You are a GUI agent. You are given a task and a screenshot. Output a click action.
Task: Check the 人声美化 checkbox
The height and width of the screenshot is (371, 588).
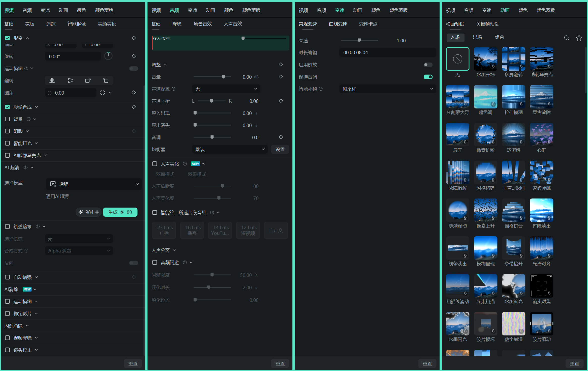pyautogui.click(x=155, y=164)
